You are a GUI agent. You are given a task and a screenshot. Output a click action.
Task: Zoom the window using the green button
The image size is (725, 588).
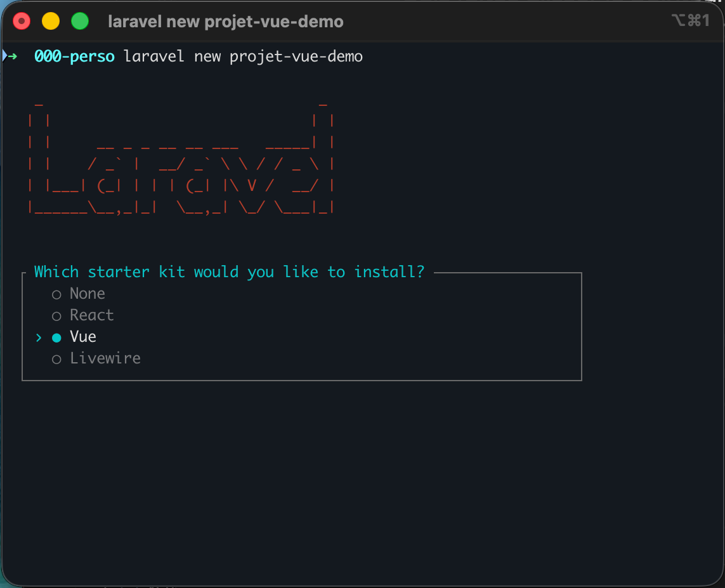(80, 22)
